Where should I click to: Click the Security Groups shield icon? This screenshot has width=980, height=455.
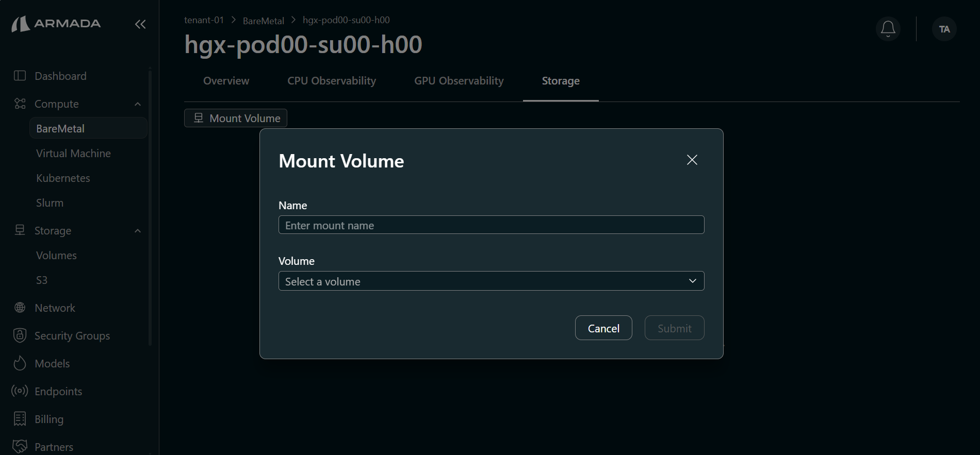click(20, 335)
